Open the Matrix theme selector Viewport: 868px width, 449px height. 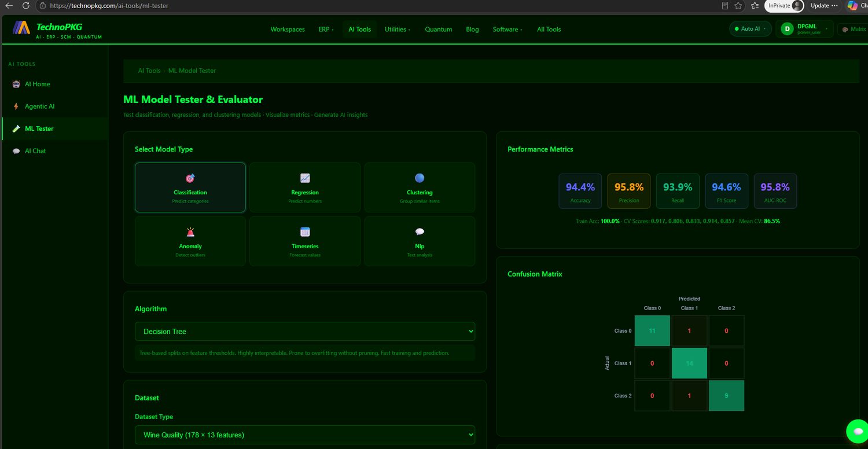tap(854, 29)
